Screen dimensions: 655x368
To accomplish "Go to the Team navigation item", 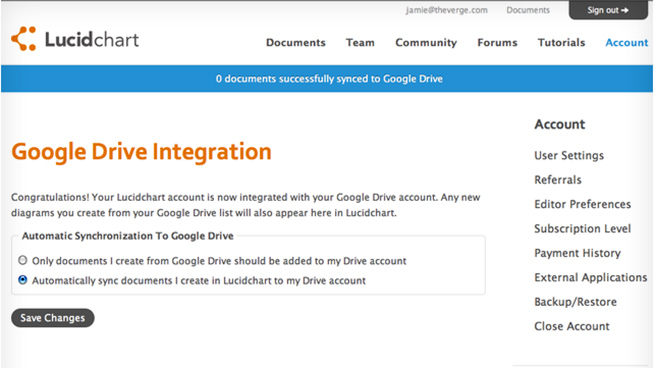I will click(x=360, y=43).
